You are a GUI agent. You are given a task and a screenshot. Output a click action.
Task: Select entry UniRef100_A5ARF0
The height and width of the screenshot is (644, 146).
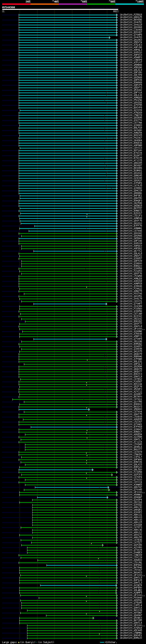coord(131,58)
